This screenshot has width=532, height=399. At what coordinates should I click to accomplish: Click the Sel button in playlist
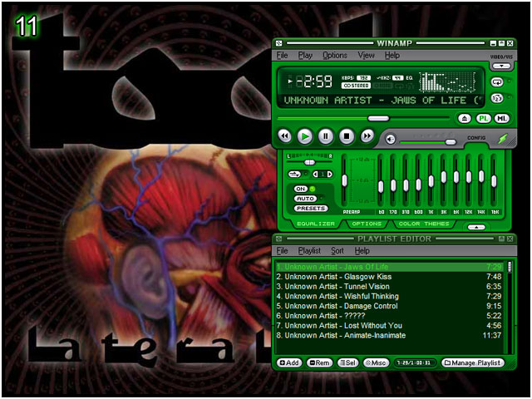[x=347, y=362]
